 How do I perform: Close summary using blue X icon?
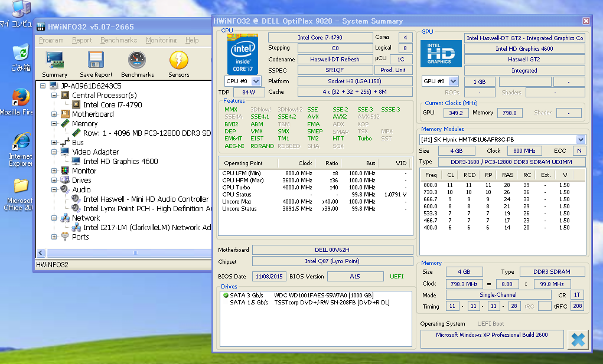coord(578,340)
